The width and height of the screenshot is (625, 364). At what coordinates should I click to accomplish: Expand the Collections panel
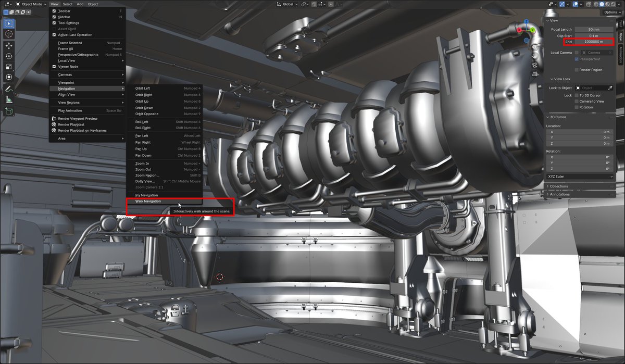pos(580,186)
